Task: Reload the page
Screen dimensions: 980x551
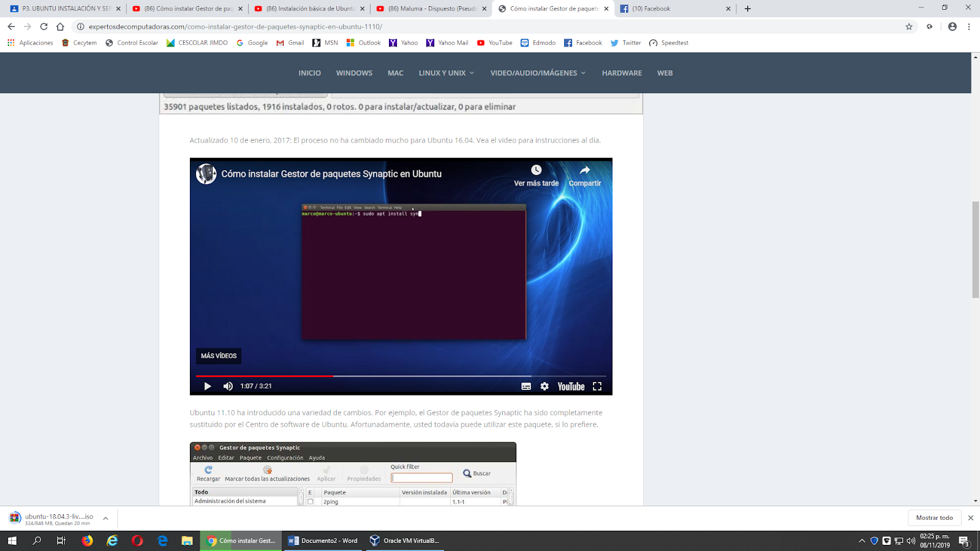Action: pyautogui.click(x=43, y=26)
